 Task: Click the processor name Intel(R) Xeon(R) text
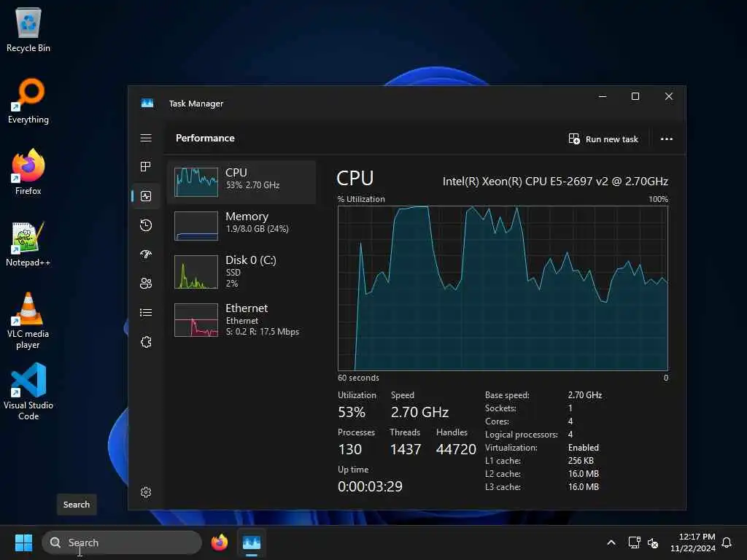tap(555, 182)
